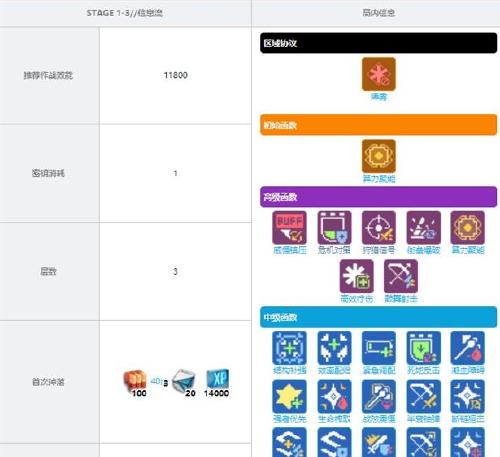The image size is (500, 457).
Task: Click the 生命掠取 link in blue section
Action: [334, 419]
